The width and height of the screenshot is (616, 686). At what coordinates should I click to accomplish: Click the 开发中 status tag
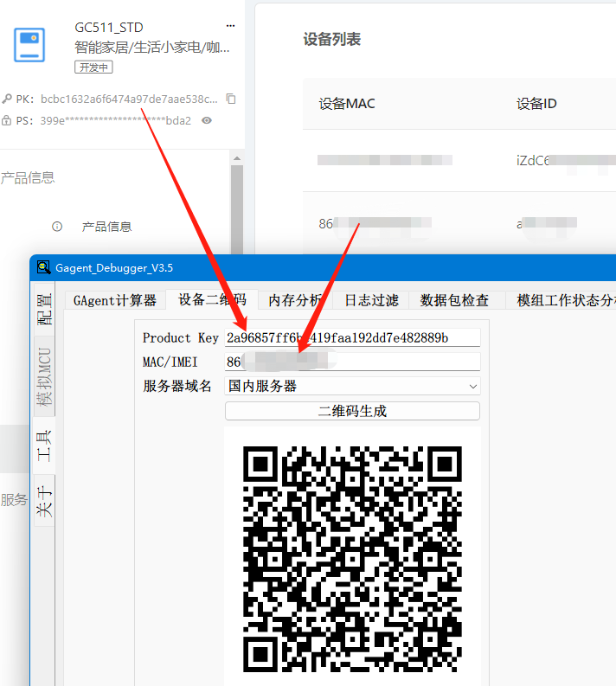click(93, 67)
